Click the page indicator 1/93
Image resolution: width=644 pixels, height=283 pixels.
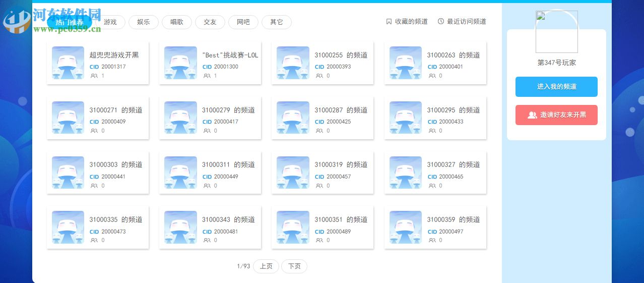pos(243,266)
